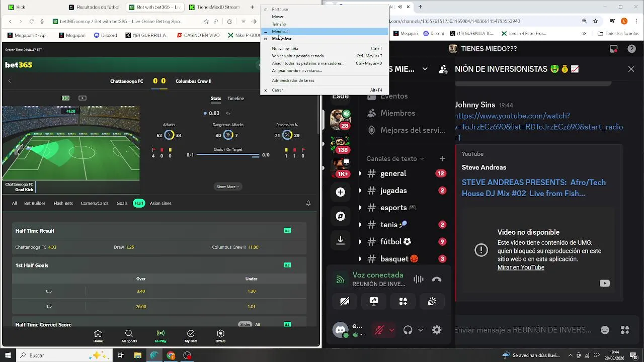
Task: Bet on Over 0.5 first half goals 3.40
Action: point(141,291)
